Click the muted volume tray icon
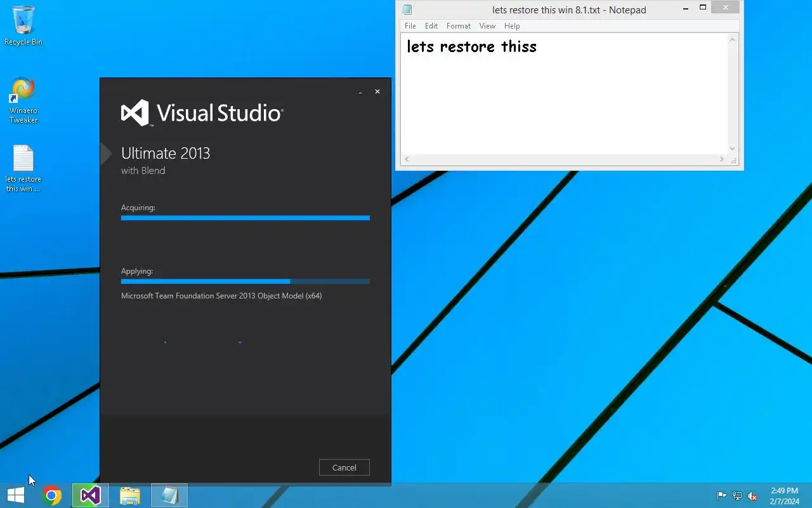This screenshot has height=508, width=812. point(752,496)
